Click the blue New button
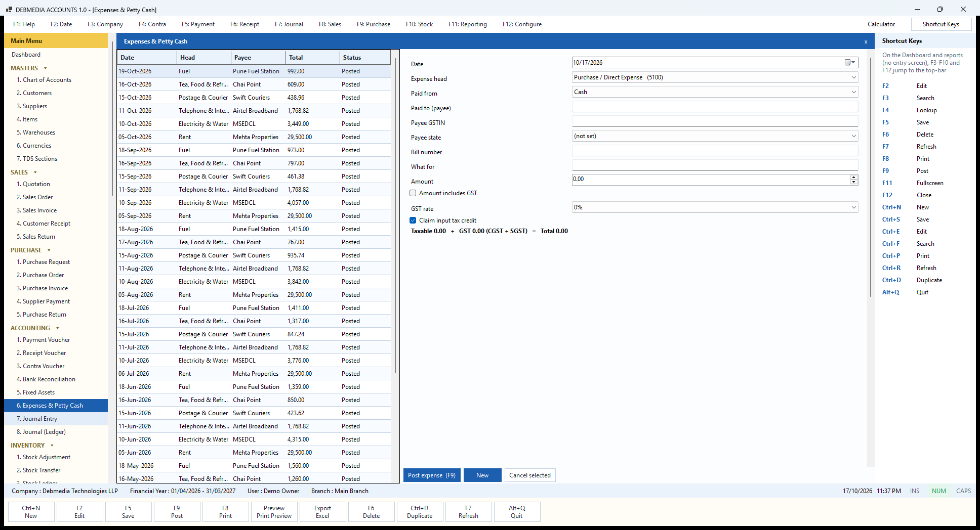 coord(482,475)
